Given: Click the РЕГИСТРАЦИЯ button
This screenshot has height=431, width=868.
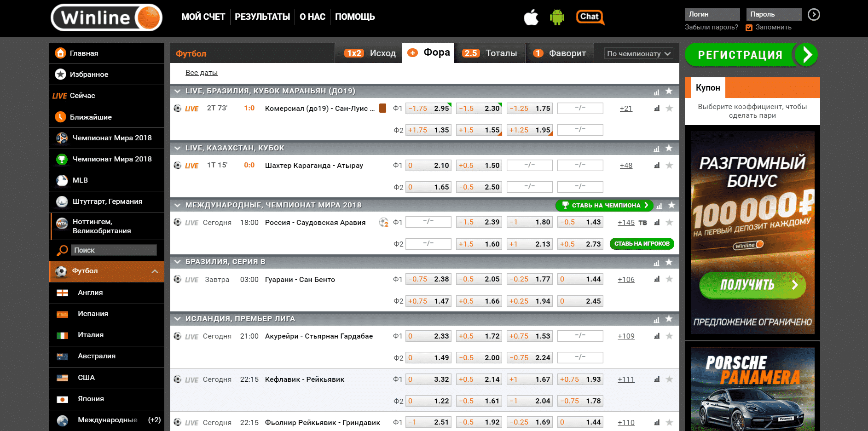Looking at the screenshot, I should coord(752,55).
